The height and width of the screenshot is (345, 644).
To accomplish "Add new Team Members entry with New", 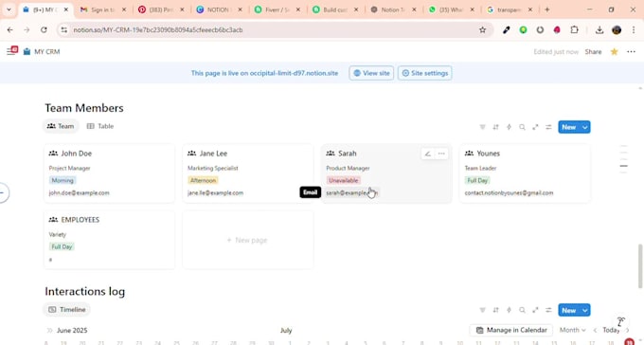I will pyautogui.click(x=569, y=127).
